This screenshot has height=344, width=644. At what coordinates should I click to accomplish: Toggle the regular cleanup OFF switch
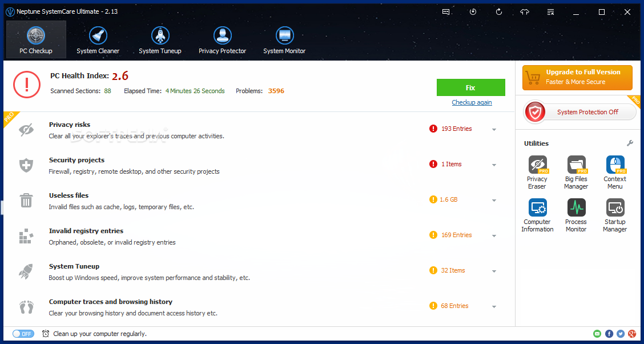(23, 334)
